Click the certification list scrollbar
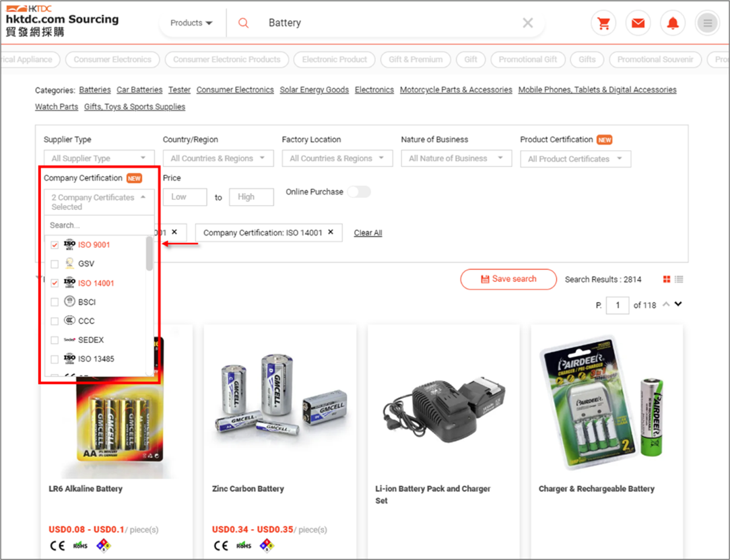The image size is (730, 560). click(150, 254)
